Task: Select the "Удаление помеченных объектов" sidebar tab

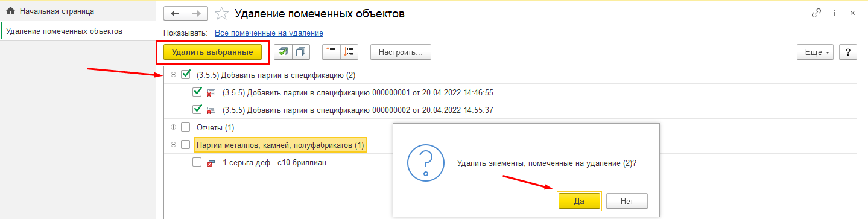Action: click(x=65, y=31)
